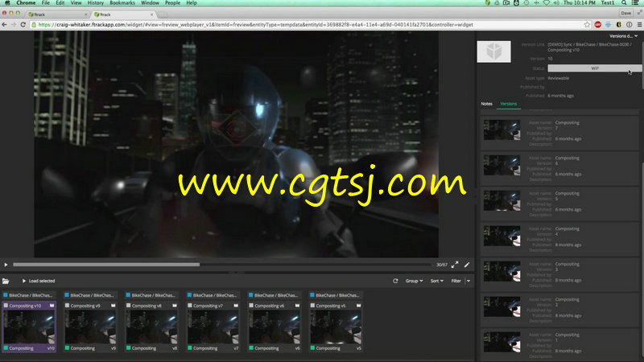Viewport: 644px width, 362px height.
Task: Open Compositing version 2 in sidebar
Action: [559, 310]
